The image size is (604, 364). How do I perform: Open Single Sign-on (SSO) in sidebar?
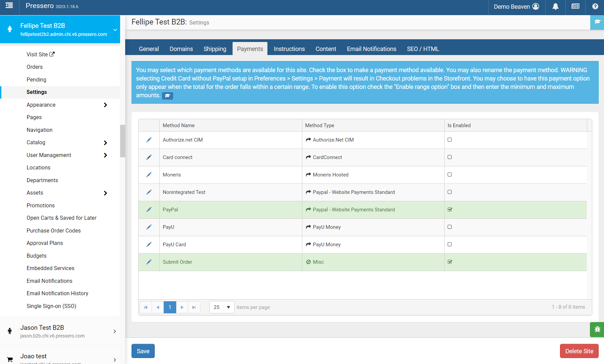coord(51,306)
